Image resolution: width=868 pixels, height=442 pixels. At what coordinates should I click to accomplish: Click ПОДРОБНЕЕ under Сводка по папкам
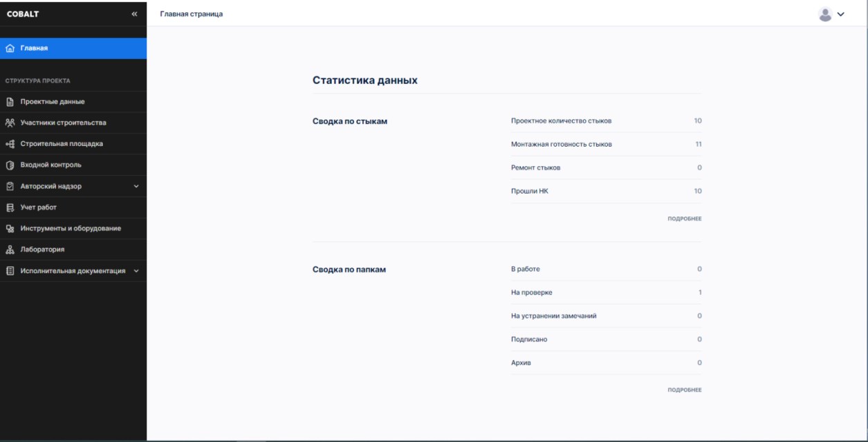pos(684,390)
